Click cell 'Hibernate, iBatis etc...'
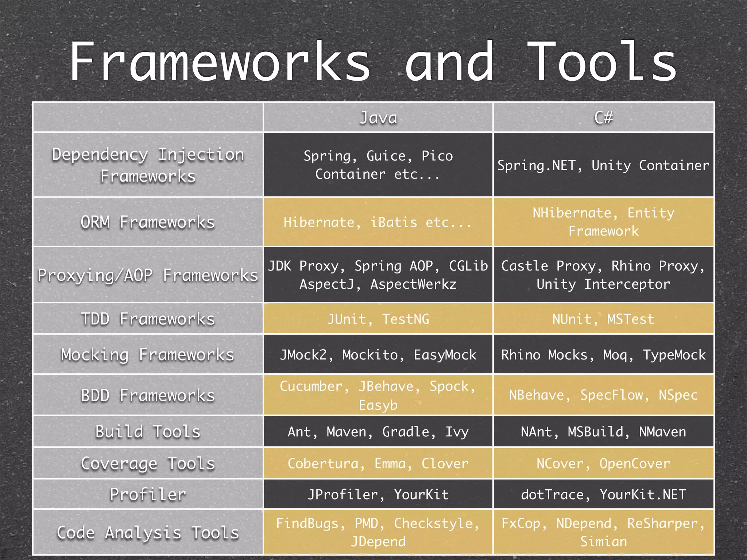 point(378,222)
